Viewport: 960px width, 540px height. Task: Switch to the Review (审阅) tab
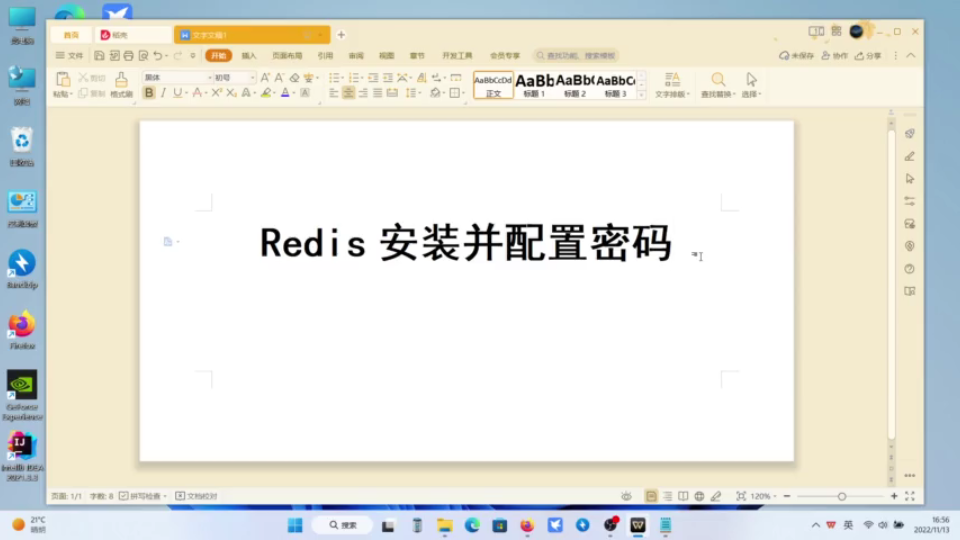356,56
